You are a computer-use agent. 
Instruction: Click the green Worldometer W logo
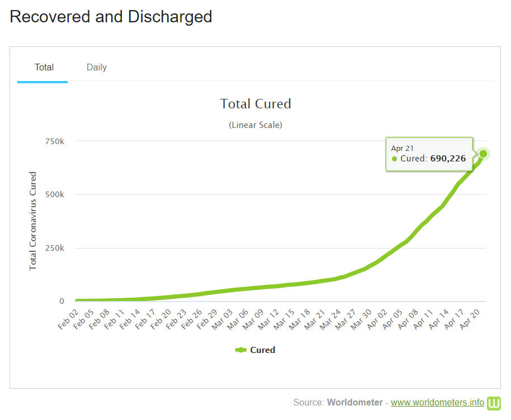(x=494, y=403)
